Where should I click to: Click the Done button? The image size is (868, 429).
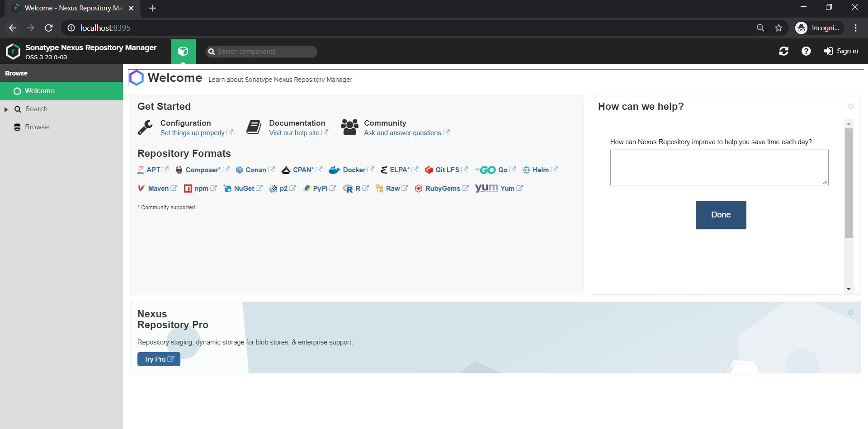[721, 215]
